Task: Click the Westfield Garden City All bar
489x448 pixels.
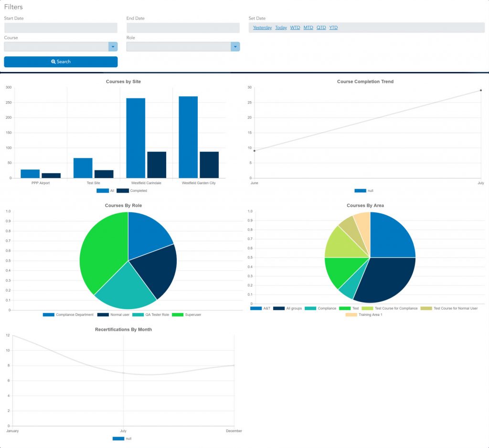Action: (188, 137)
